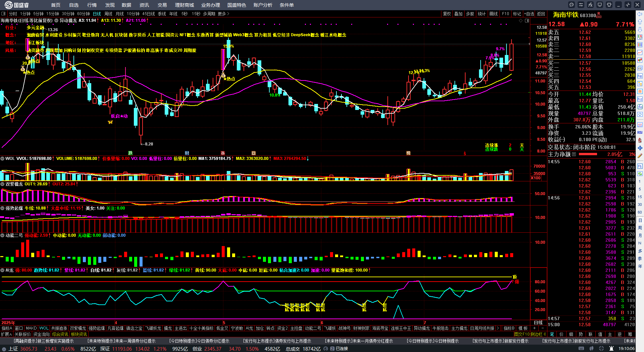Open the 图文F10 link
644x352 pixels.
pos(522,334)
